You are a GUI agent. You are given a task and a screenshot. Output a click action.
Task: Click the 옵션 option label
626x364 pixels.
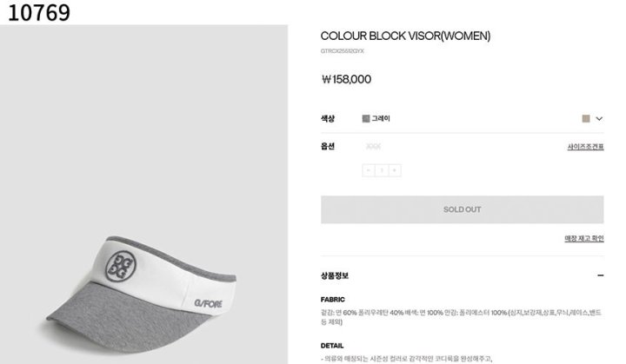[328, 146]
